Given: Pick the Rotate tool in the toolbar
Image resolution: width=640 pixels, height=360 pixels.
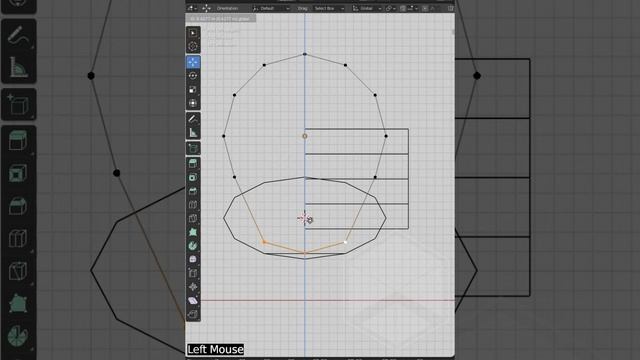Looking at the screenshot, I should pos(193,76).
